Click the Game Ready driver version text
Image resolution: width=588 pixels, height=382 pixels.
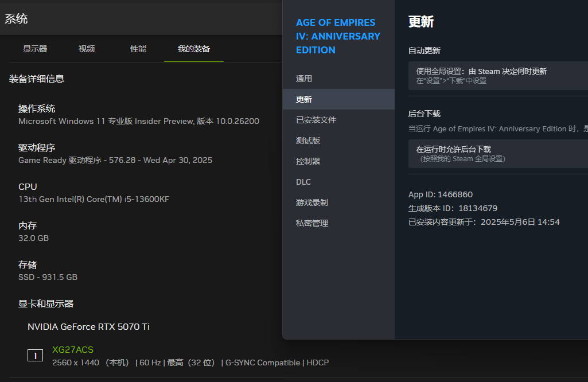[x=115, y=160]
